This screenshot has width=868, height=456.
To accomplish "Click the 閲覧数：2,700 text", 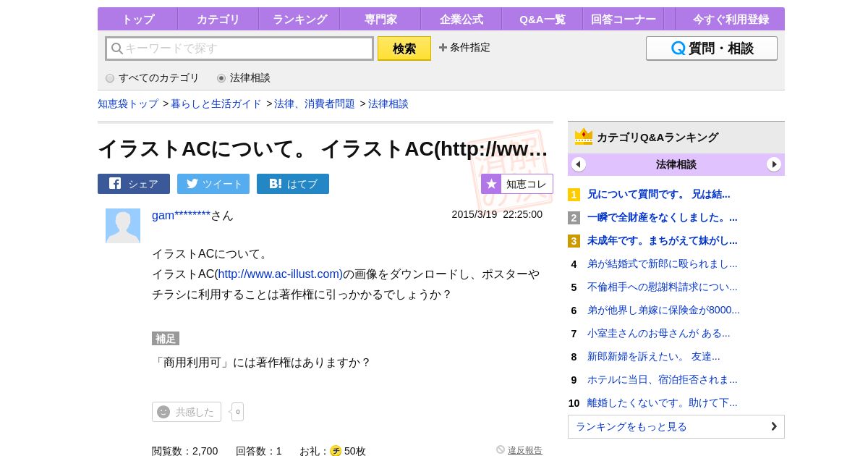I will (184, 450).
